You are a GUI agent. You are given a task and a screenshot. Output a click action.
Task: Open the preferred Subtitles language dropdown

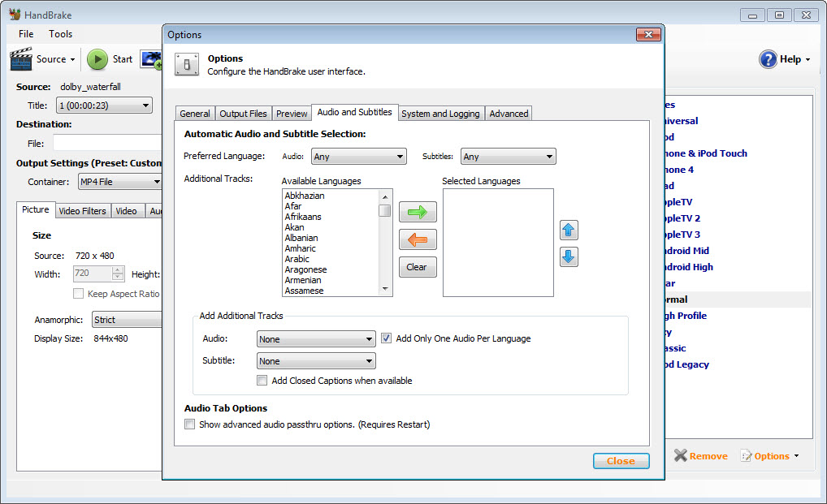click(x=509, y=157)
